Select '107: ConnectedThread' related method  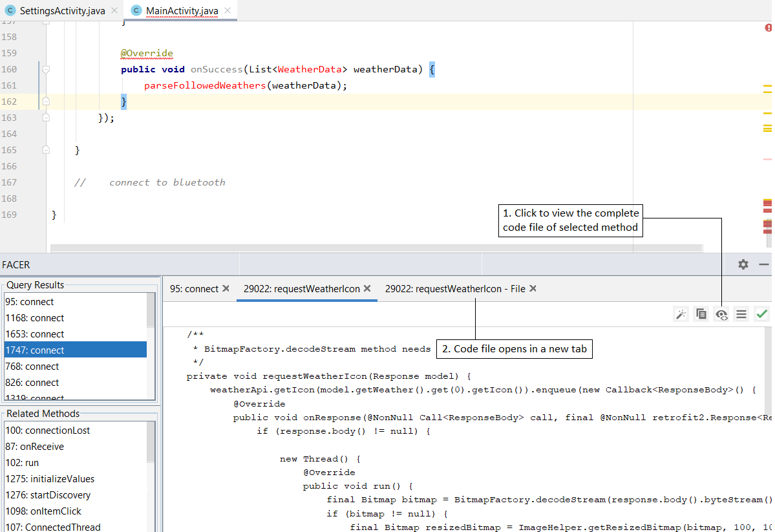(x=76, y=527)
